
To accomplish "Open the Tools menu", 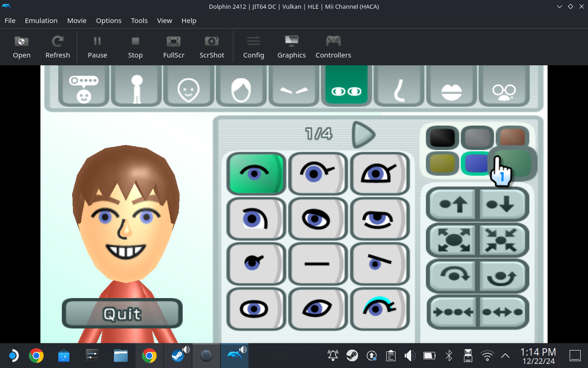I will point(139,20).
